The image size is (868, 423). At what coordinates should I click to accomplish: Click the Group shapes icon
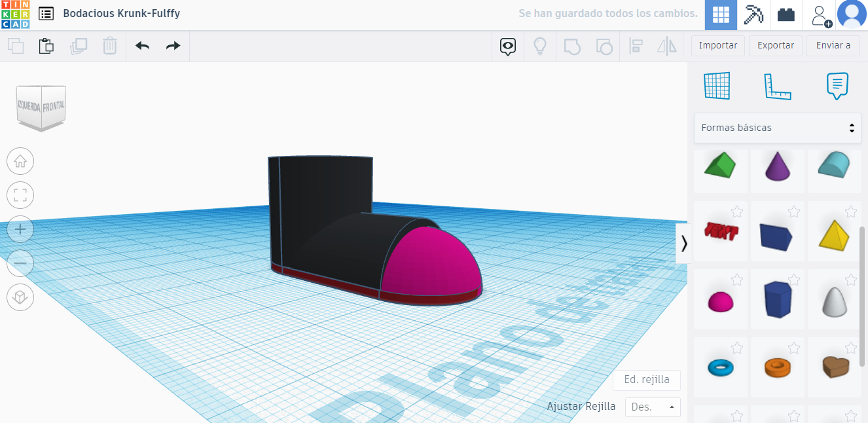tap(572, 46)
